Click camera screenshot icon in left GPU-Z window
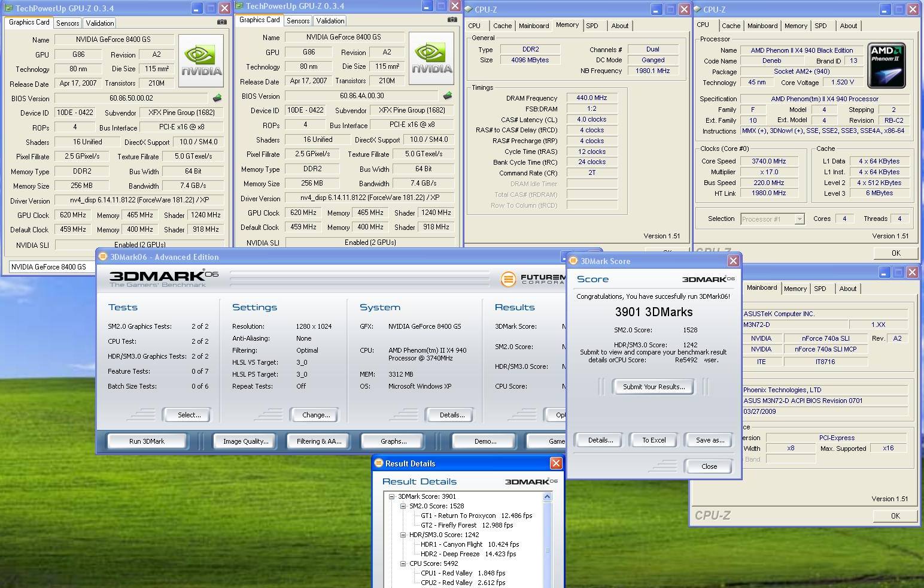 click(x=221, y=22)
